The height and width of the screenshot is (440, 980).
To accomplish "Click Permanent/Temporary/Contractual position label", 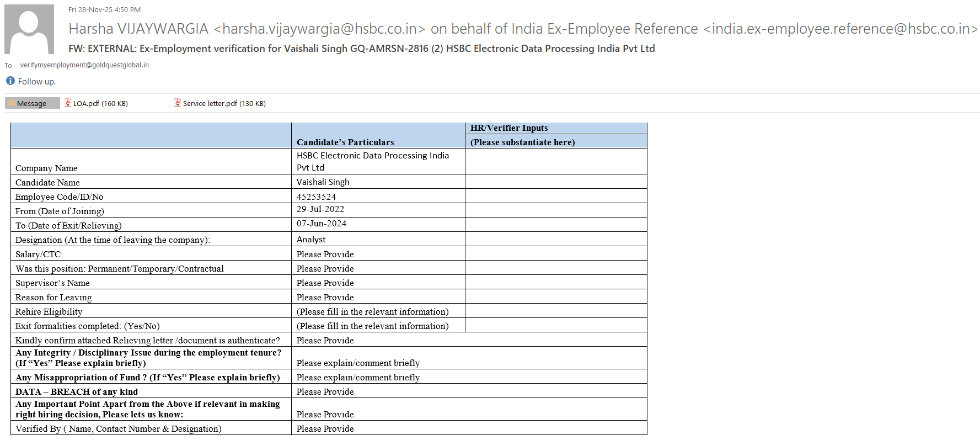I will click(x=120, y=269).
